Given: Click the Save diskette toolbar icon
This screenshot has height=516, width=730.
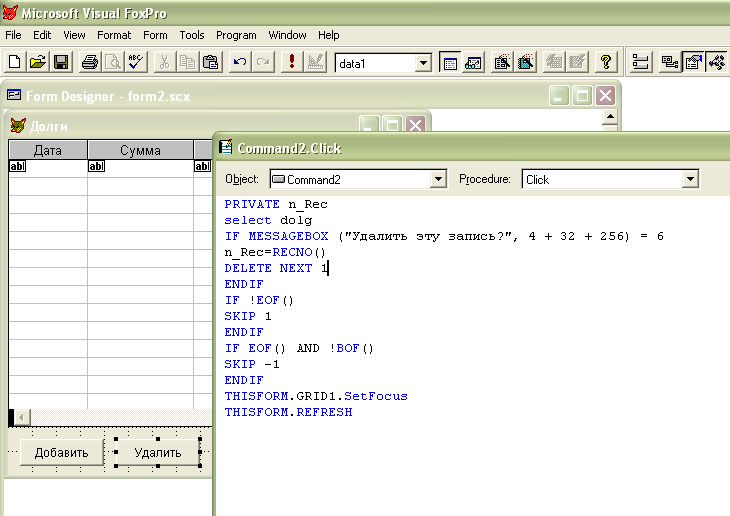Looking at the screenshot, I should (x=61, y=62).
